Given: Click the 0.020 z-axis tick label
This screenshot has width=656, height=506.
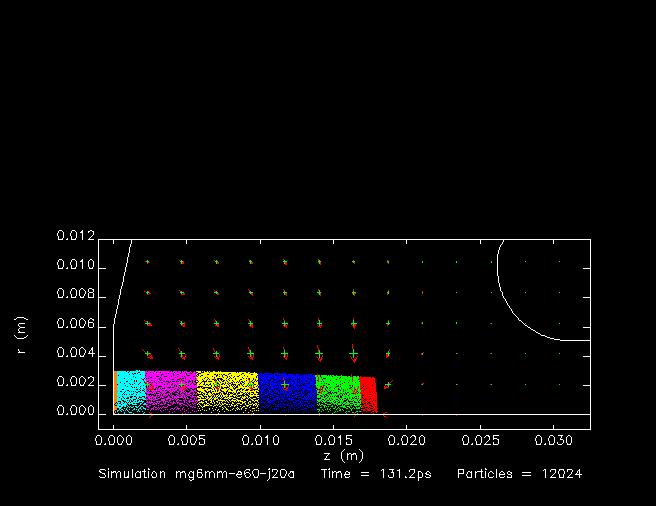Looking at the screenshot, I should pos(407,440).
